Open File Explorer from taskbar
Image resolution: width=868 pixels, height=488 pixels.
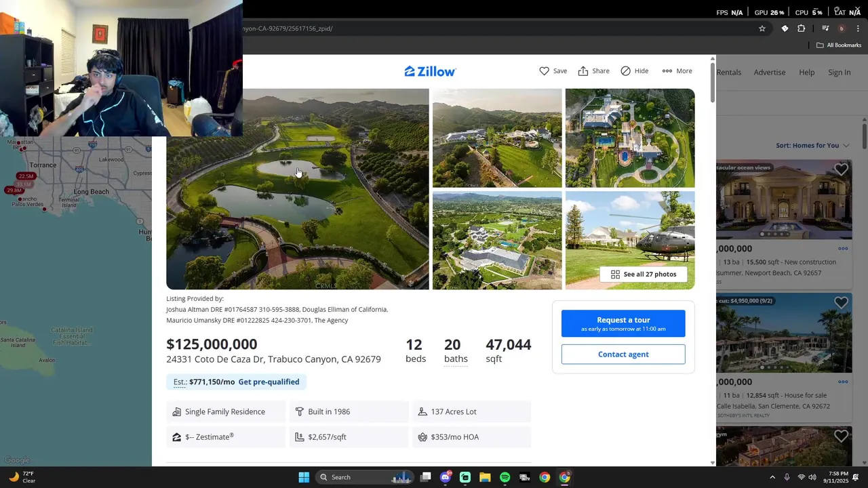point(485,477)
